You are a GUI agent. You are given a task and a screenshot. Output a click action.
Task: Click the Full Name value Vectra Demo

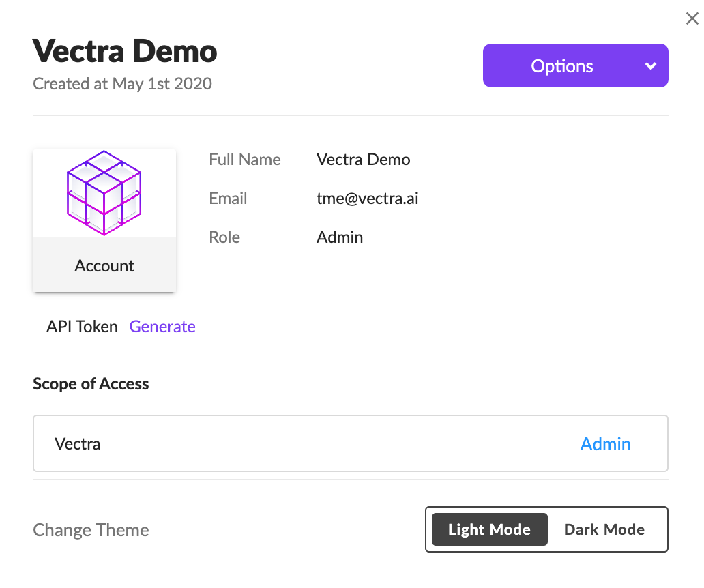point(363,160)
